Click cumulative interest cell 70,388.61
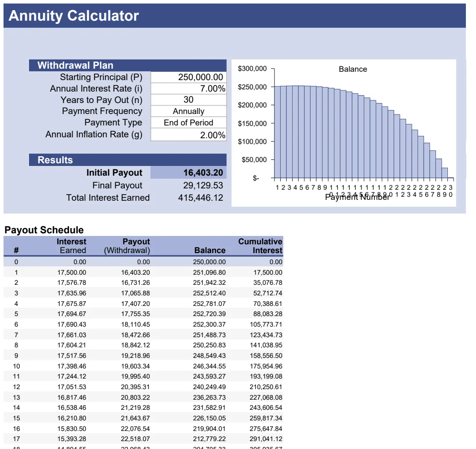Screen dimensions: 476x449 click(268, 304)
